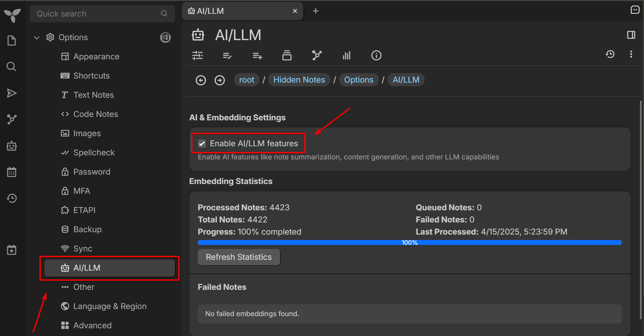Open the AI chat icon in left launcher

click(12, 146)
